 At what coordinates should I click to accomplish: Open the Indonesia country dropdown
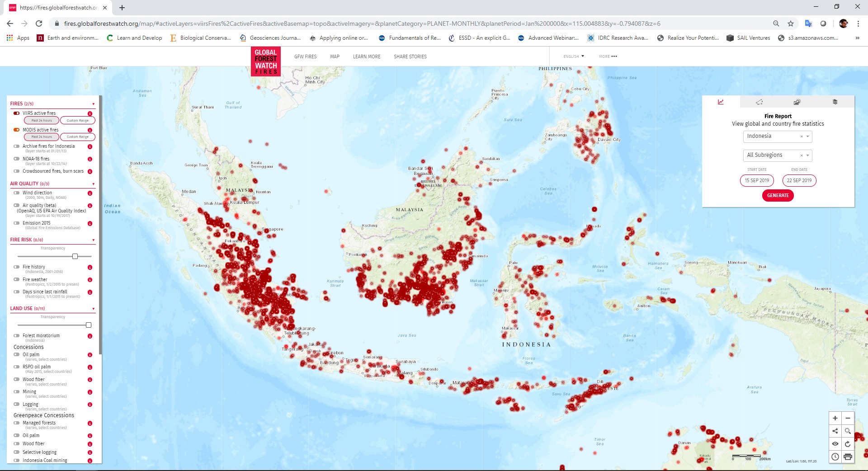[807, 137]
